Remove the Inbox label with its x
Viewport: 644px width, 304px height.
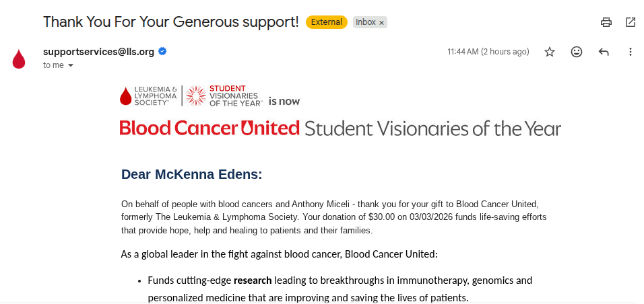382,22
